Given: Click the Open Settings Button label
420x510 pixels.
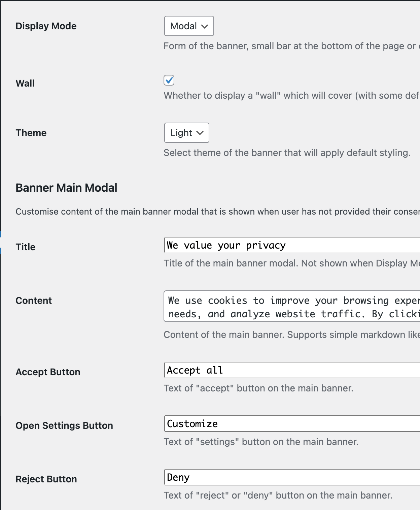Looking at the screenshot, I should pyautogui.click(x=64, y=425).
